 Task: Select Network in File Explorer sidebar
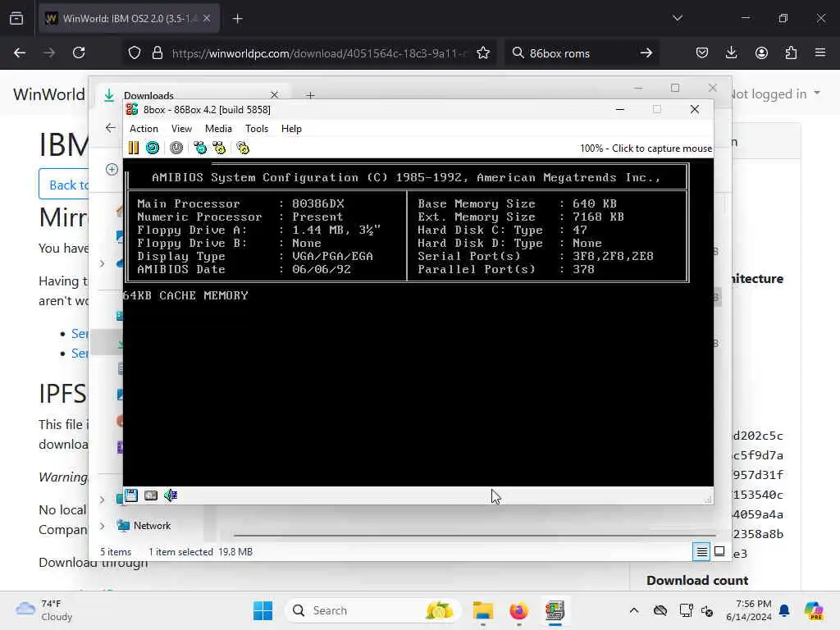point(152,526)
